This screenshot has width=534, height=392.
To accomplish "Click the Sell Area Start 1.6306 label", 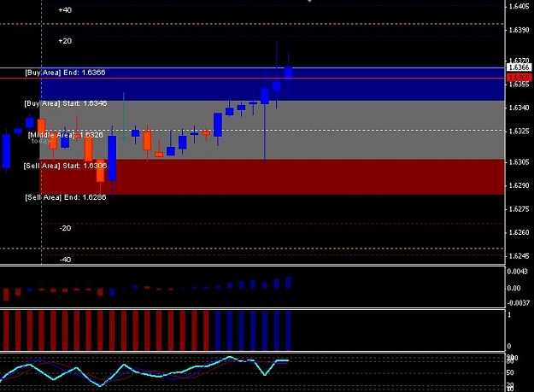I will click(65, 166).
